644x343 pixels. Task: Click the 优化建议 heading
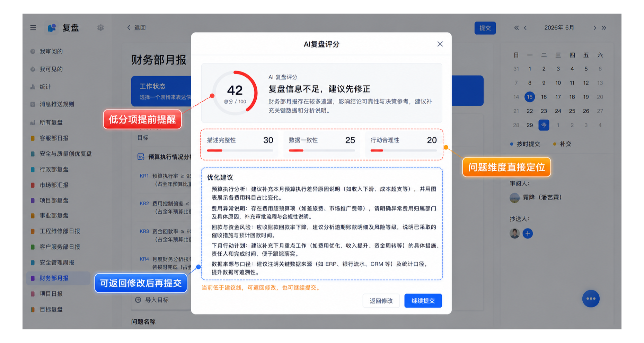click(x=220, y=178)
